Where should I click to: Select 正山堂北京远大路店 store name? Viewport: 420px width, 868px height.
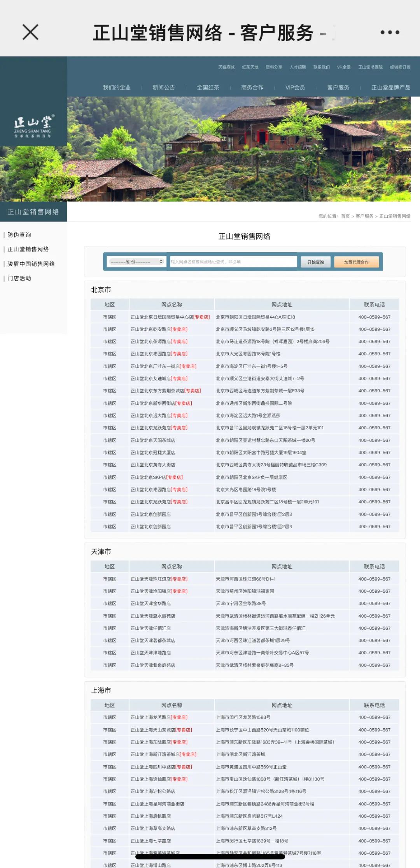[x=150, y=416]
